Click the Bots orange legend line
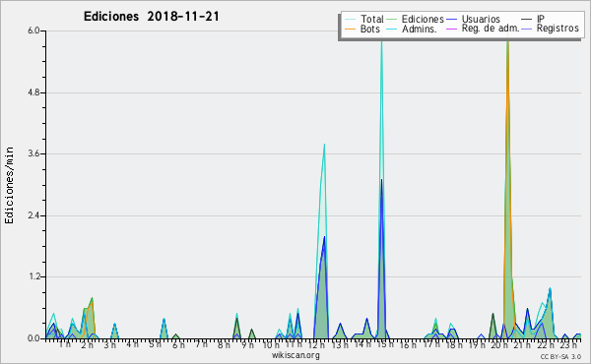This screenshot has height=364, width=591. (x=350, y=29)
